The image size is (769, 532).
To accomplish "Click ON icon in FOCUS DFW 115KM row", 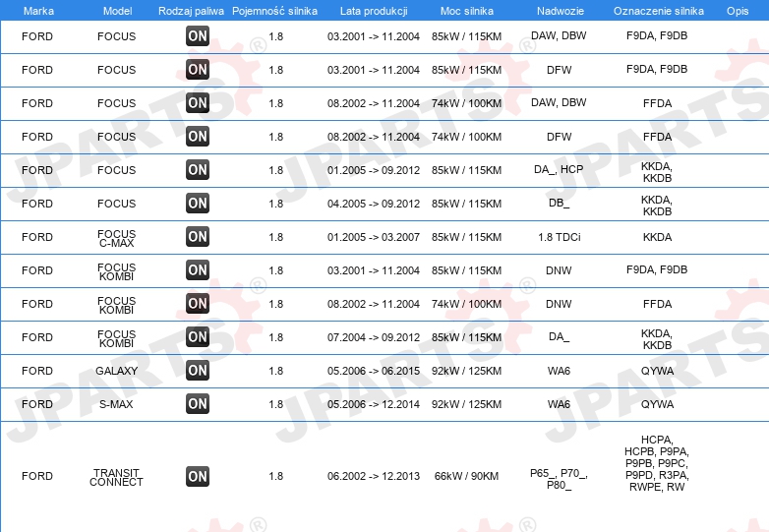I will point(198,69).
